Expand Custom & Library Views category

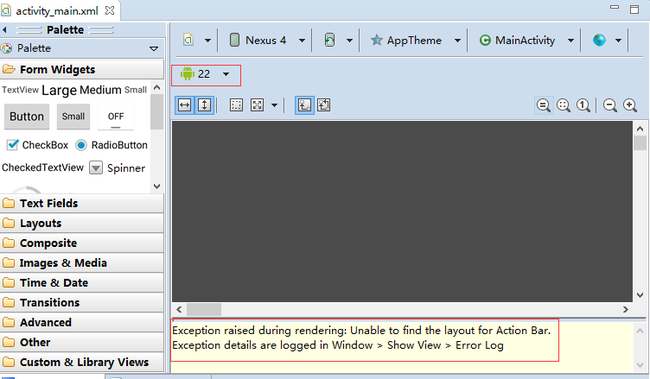tap(82, 362)
